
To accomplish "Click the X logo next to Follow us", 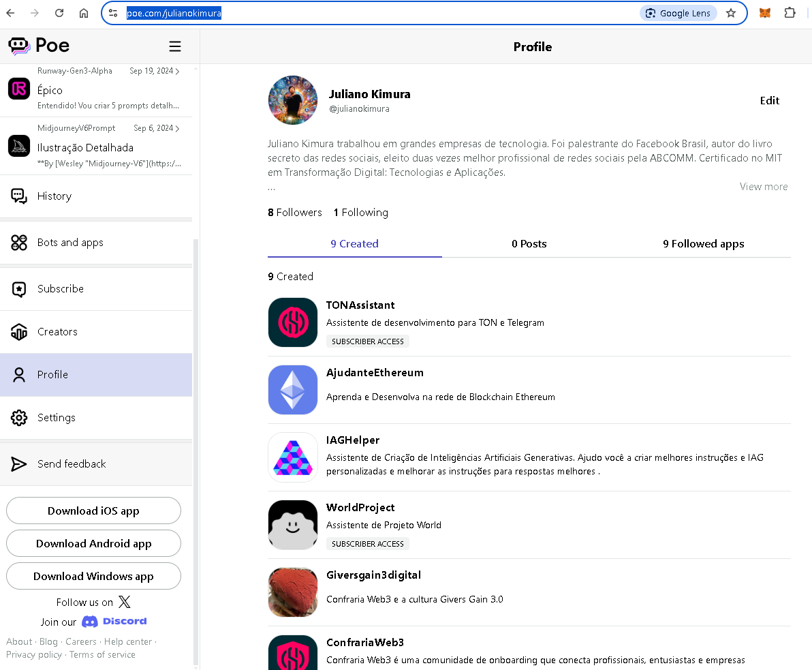I will (124, 602).
